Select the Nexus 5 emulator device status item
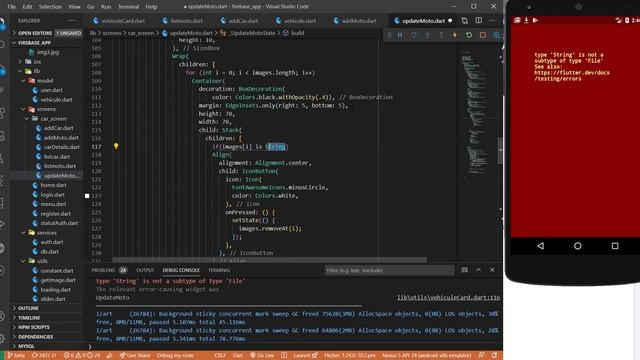The height and width of the screenshot is (360, 640). (x=426, y=356)
